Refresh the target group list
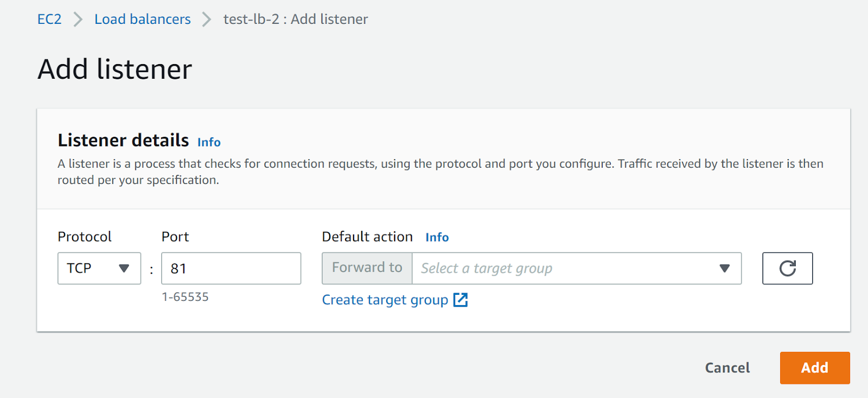868x398 pixels. (x=787, y=268)
